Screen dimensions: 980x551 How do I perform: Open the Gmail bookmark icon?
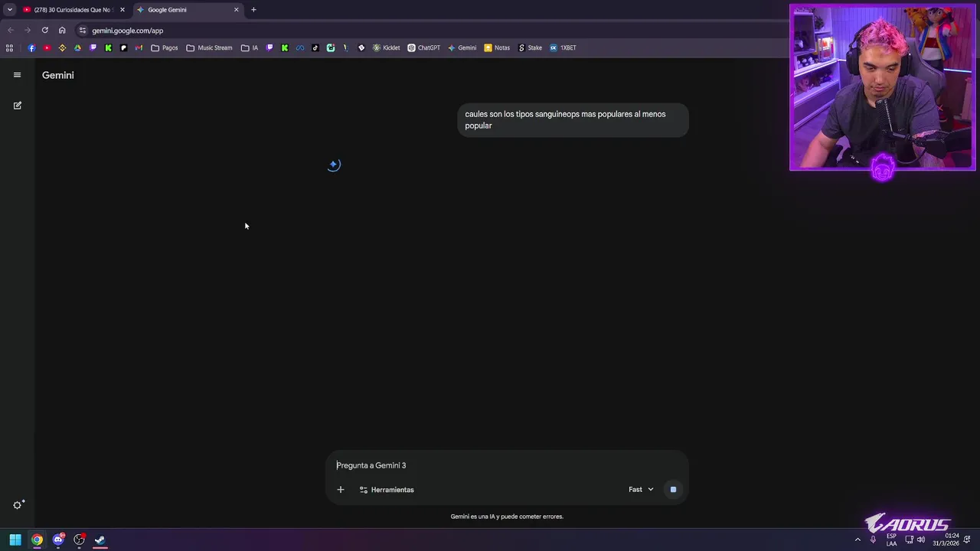[x=139, y=47]
